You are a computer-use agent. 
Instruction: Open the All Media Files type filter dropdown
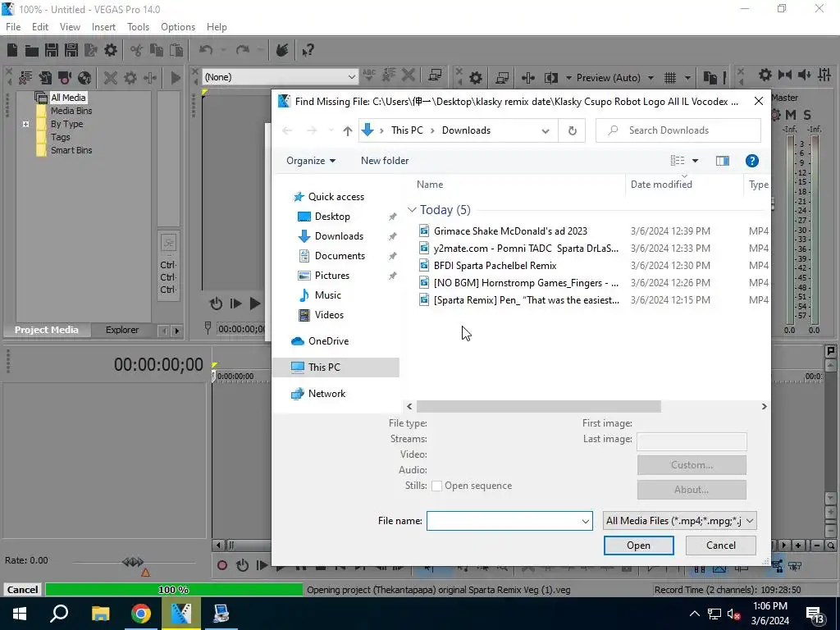[x=680, y=521]
